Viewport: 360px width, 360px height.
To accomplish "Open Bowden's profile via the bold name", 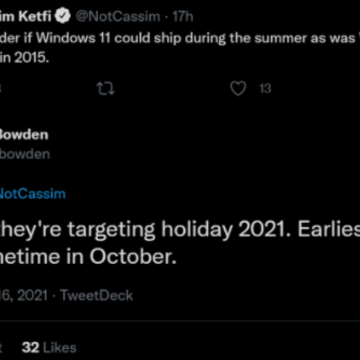I will click(24, 135).
